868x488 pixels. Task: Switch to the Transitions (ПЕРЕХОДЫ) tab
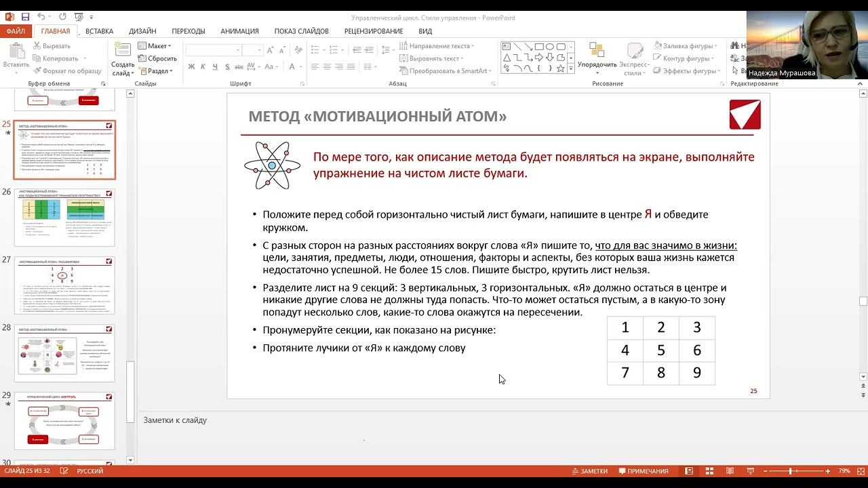coord(189,31)
